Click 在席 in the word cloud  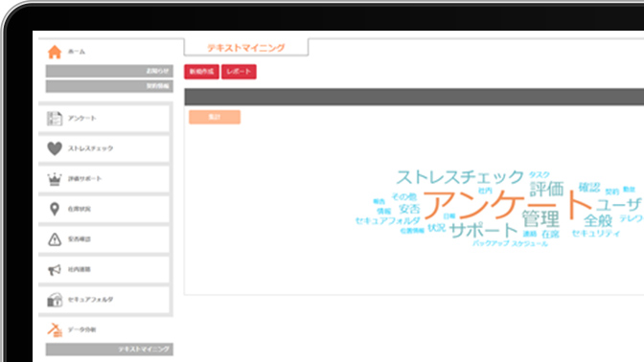pyautogui.click(x=550, y=235)
